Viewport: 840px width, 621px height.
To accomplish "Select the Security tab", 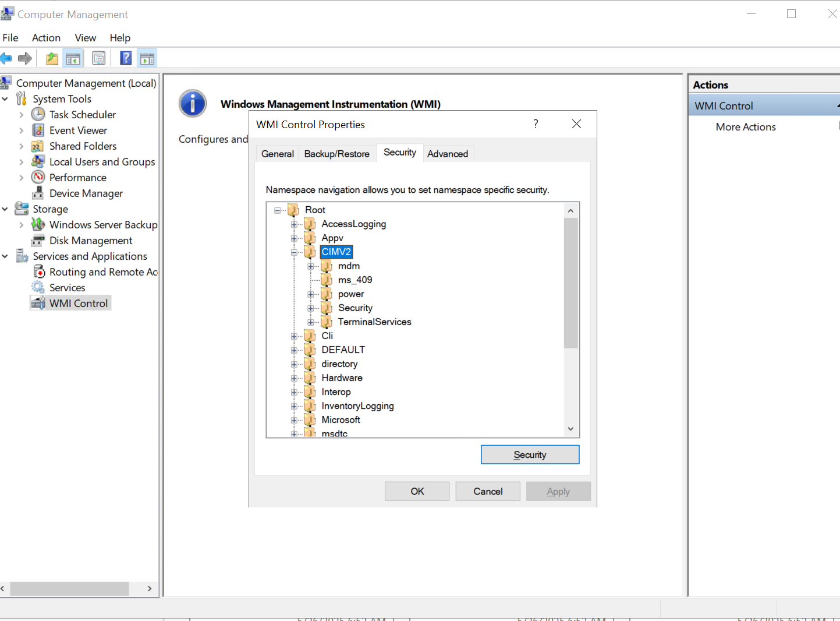I will click(x=400, y=153).
